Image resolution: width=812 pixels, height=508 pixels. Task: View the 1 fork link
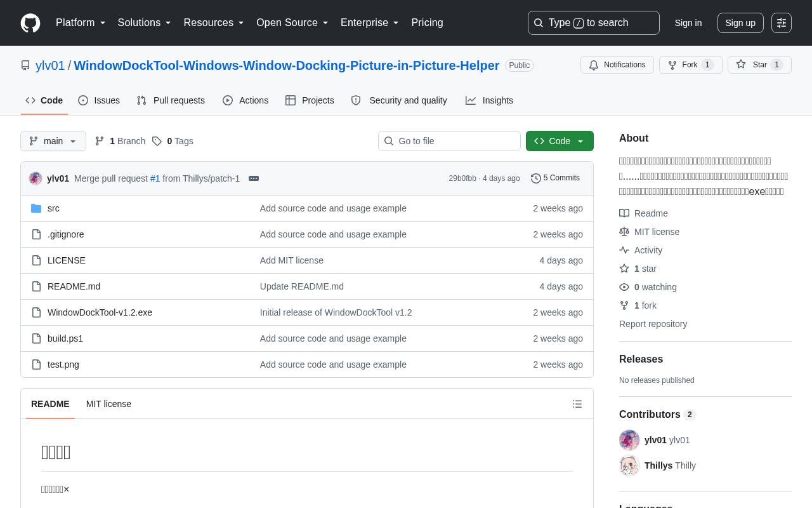[638, 305]
